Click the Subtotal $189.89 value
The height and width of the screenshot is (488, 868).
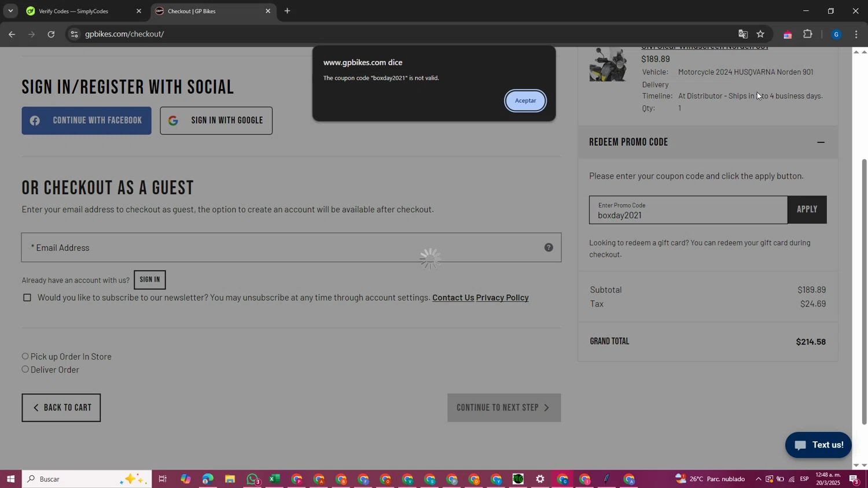(x=811, y=290)
